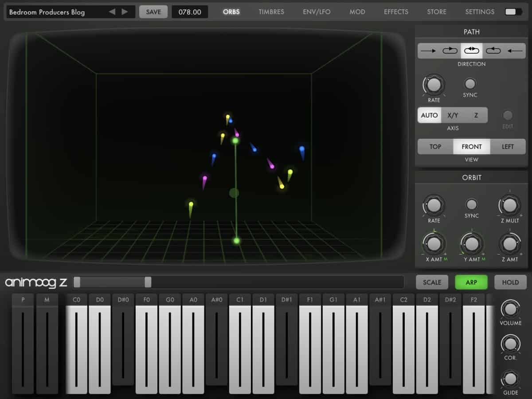Toggle path EDIT button
This screenshot has width=532, height=399.
pos(508,116)
